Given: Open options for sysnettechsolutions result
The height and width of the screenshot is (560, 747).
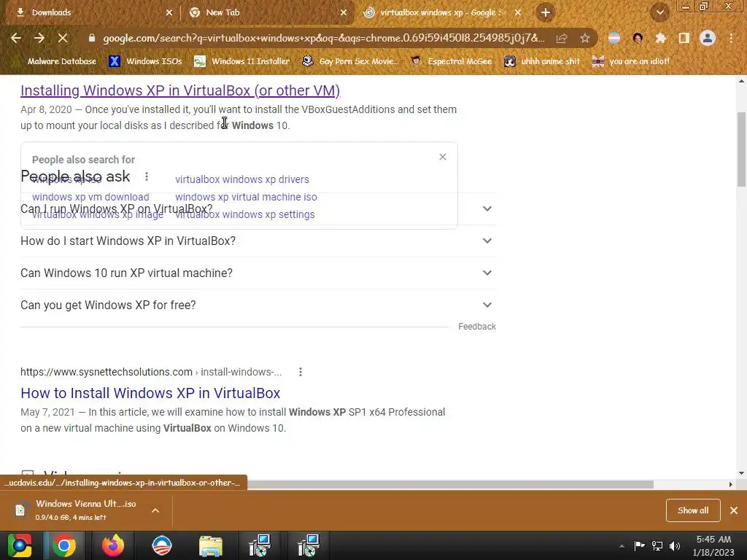Looking at the screenshot, I should 300,372.
